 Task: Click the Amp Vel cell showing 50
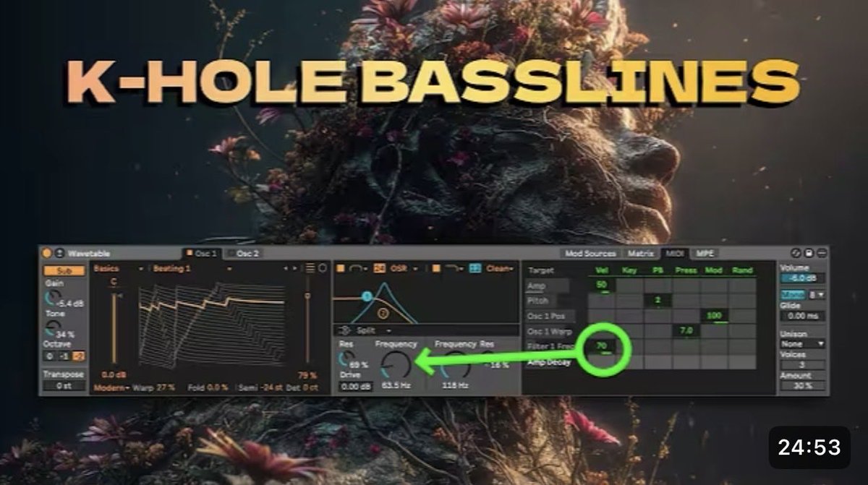(x=602, y=286)
